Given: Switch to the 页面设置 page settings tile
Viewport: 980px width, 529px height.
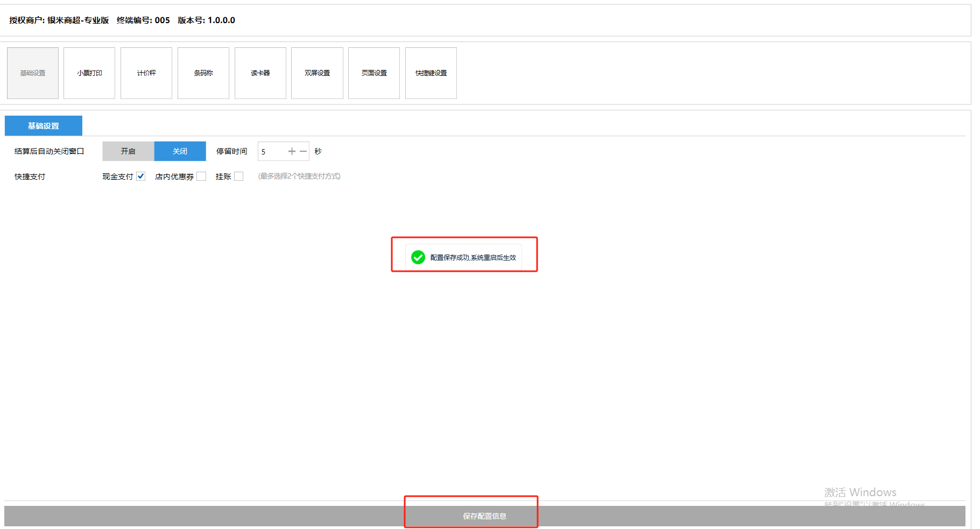Looking at the screenshot, I should tap(374, 73).
